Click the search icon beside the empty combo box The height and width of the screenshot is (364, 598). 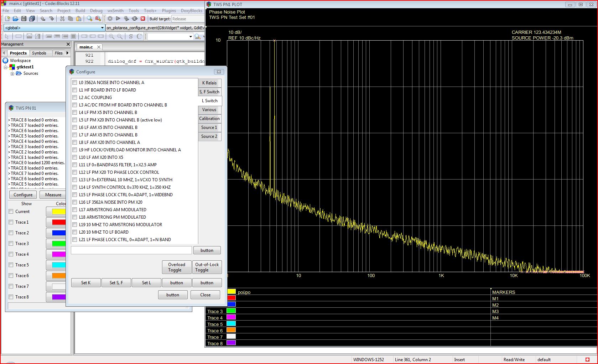pos(198,36)
